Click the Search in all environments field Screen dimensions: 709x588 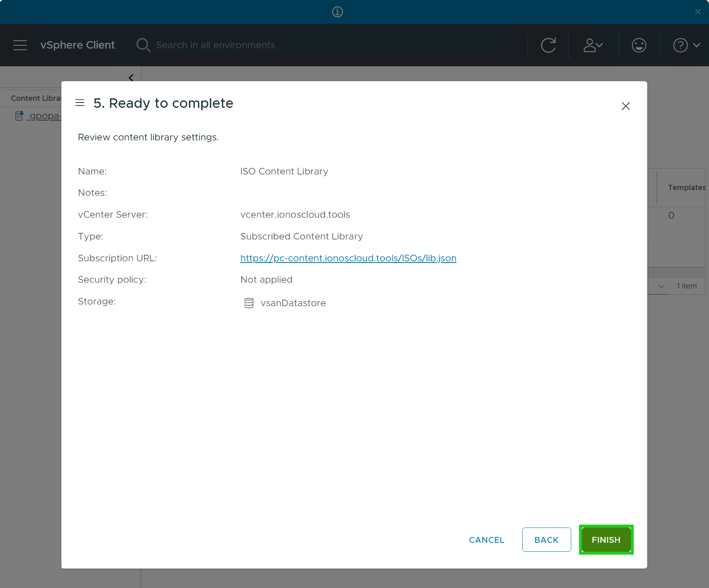pyautogui.click(x=216, y=45)
